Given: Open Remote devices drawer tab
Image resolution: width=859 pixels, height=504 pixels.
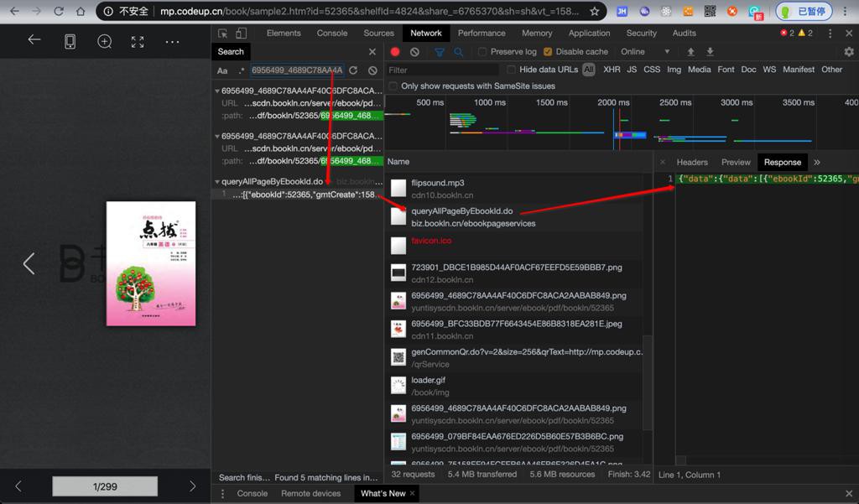Looking at the screenshot, I should [x=310, y=494].
